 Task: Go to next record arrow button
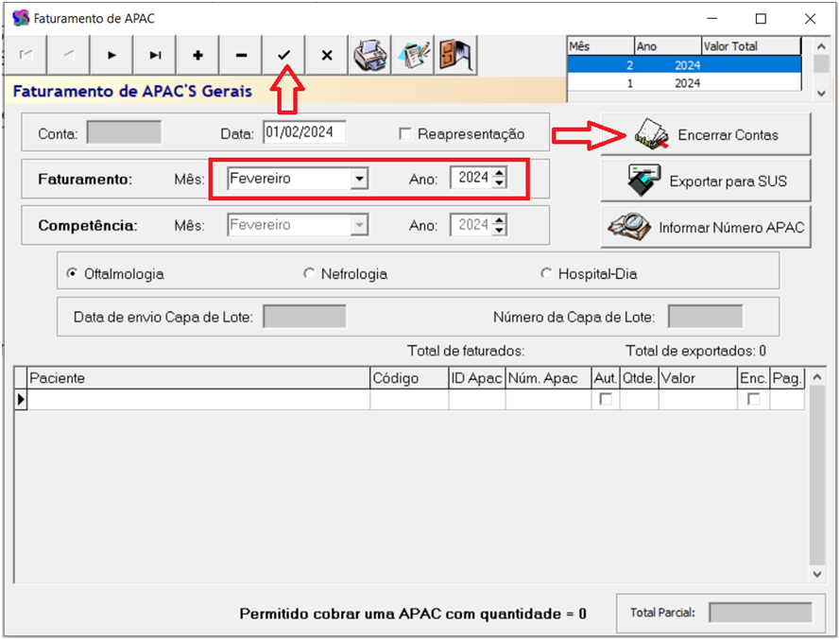click(111, 55)
